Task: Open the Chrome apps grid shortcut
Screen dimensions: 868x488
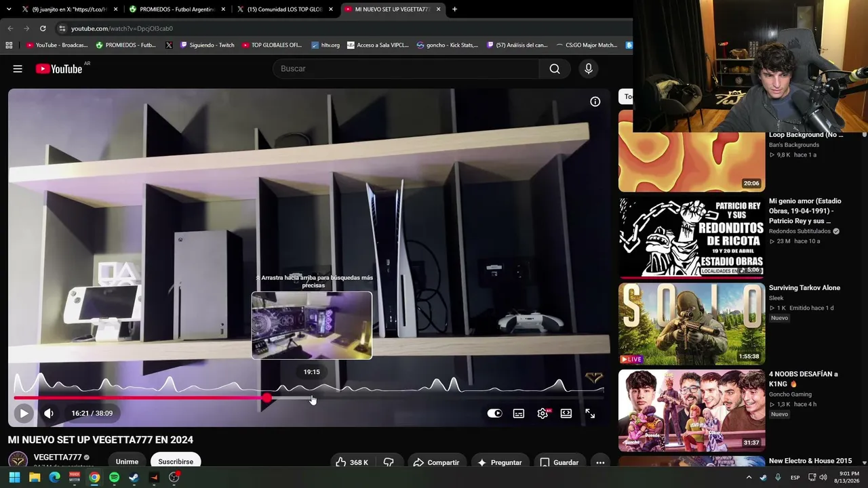Action: point(9,45)
